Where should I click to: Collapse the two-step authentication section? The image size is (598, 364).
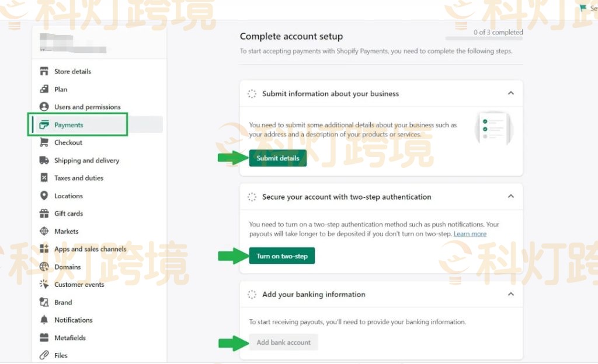tap(510, 196)
